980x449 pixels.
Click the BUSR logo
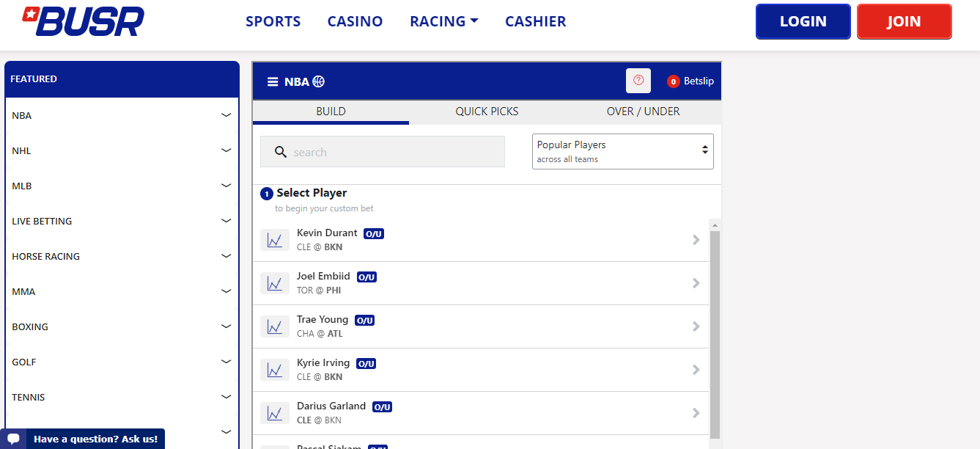(x=82, y=21)
